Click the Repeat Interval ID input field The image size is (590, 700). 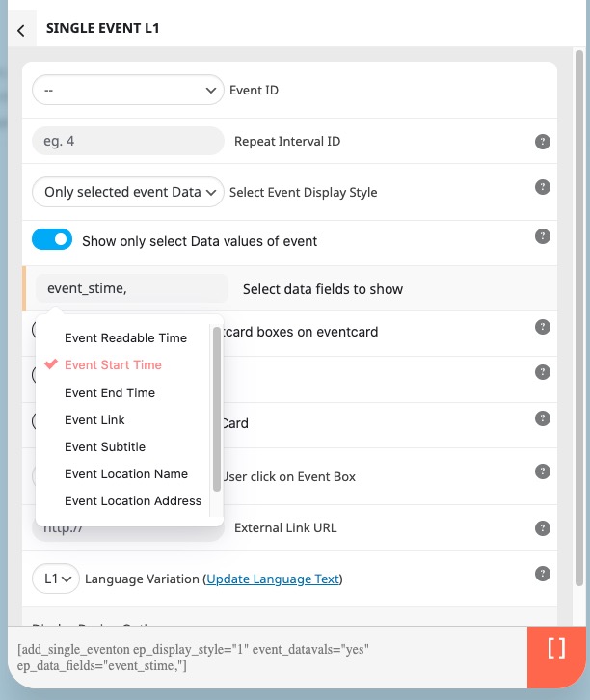tap(127, 141)
